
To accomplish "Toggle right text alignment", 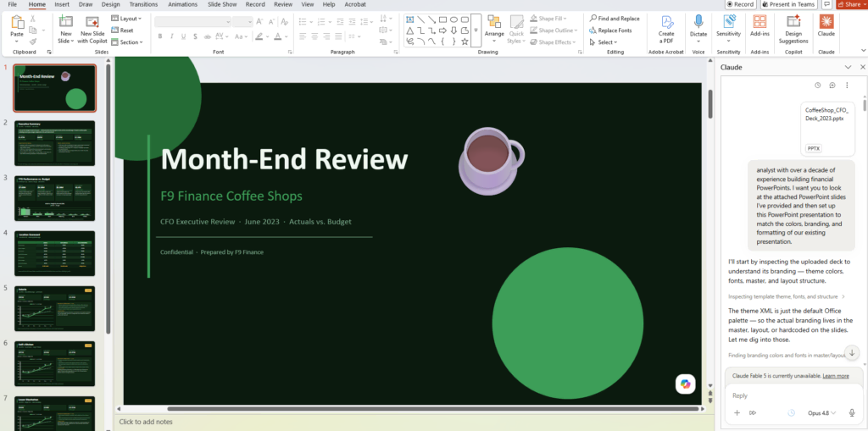I will (x=327, y=36).
